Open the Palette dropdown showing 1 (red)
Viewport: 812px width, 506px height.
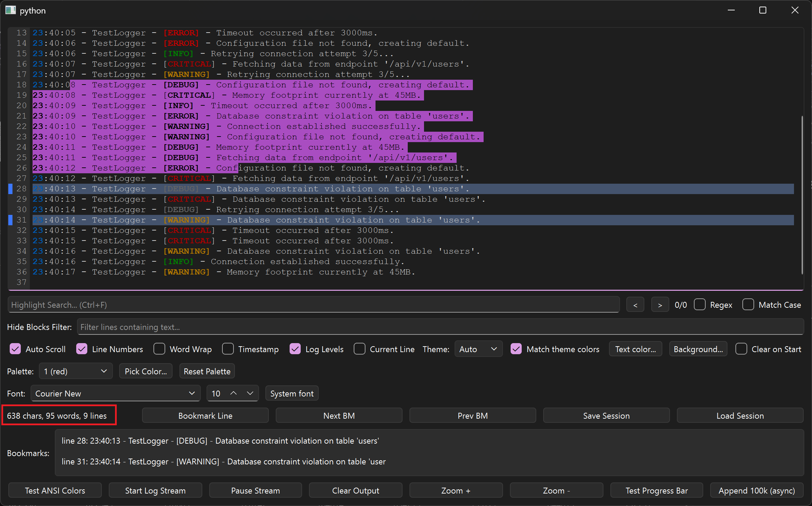[x=76, y=371]
